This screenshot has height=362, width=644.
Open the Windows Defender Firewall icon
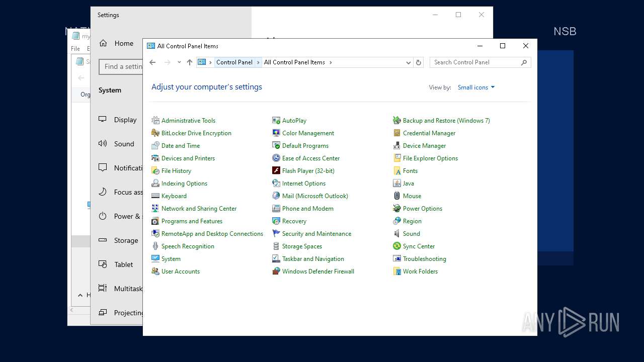276,271
